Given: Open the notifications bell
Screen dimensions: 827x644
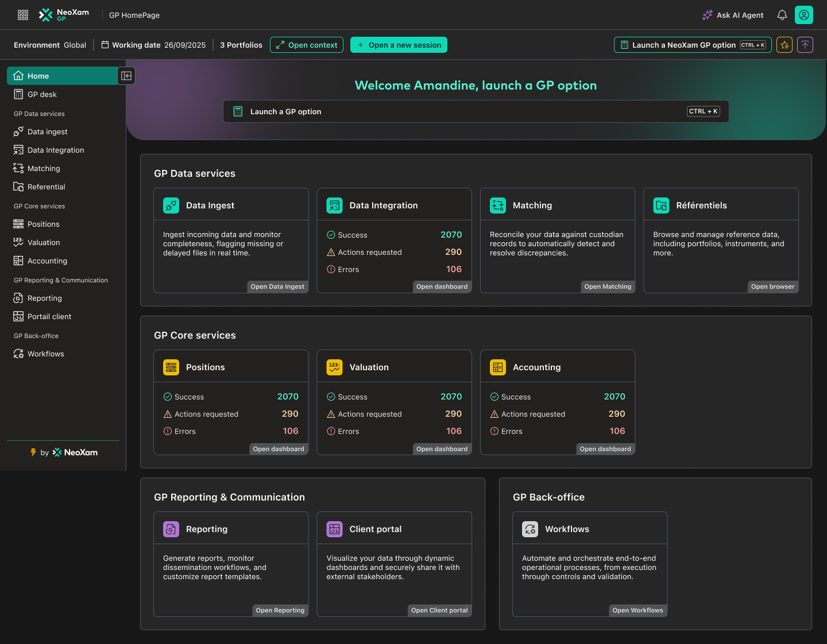Looking at the screenshot, I should click(x=782, y=15).
